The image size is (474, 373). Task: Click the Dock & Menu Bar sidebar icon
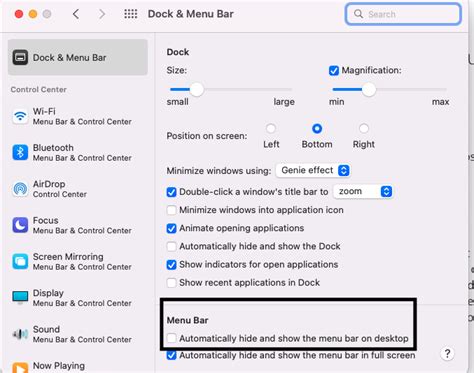pyautogui.click(x=20, y=57)
